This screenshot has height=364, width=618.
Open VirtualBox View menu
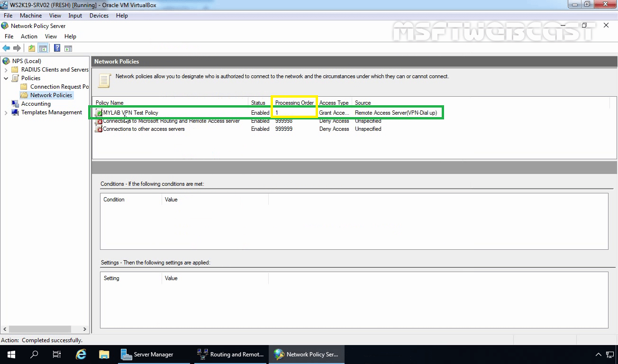tap(55, 16)
